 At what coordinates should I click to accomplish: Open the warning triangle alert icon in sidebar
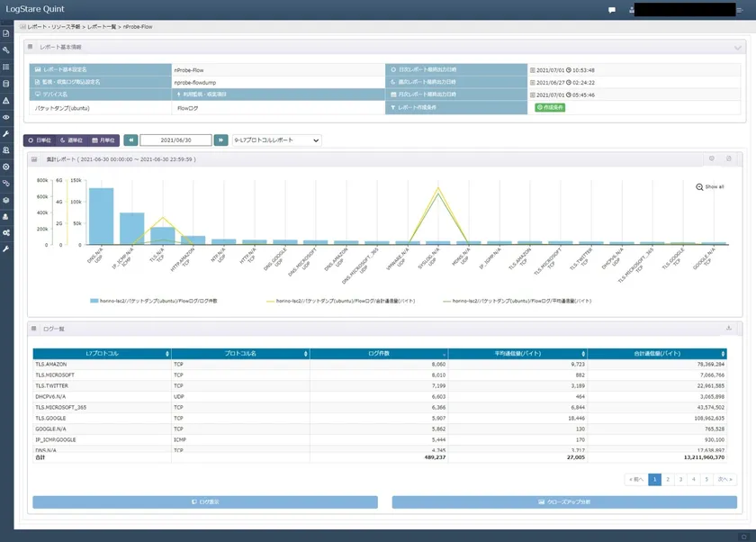coord(6,101)
